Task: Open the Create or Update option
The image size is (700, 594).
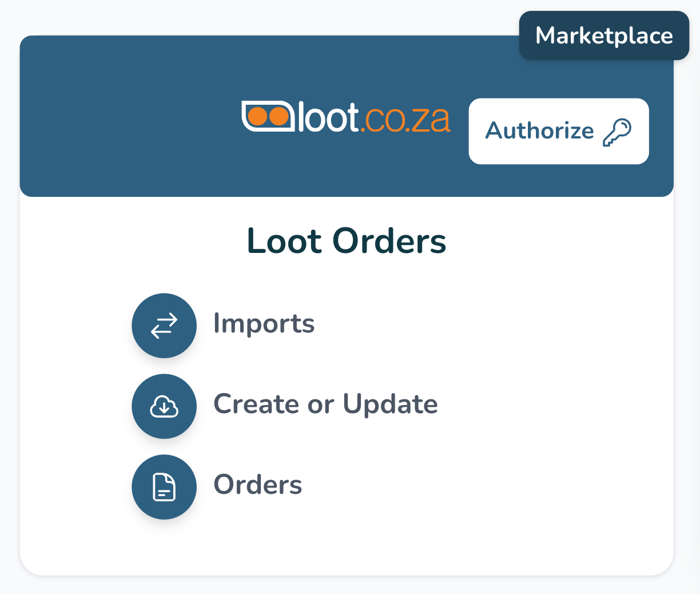Action: tap(325, 405)
